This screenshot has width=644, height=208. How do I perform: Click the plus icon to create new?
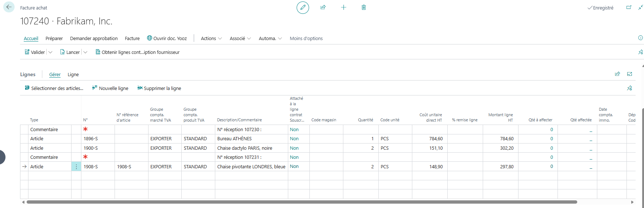(343, 8)
